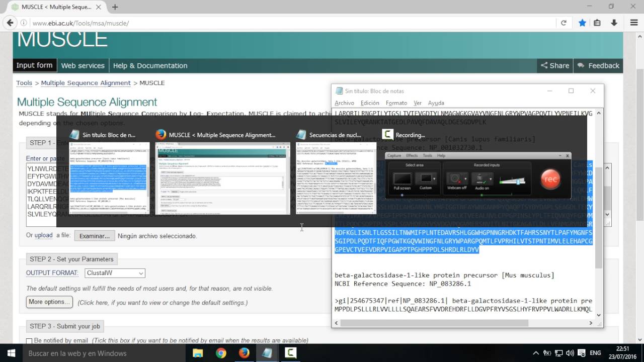Open a new browser tab with plus
This screenshot has width=644, height=362.
[x=115, y=7]
